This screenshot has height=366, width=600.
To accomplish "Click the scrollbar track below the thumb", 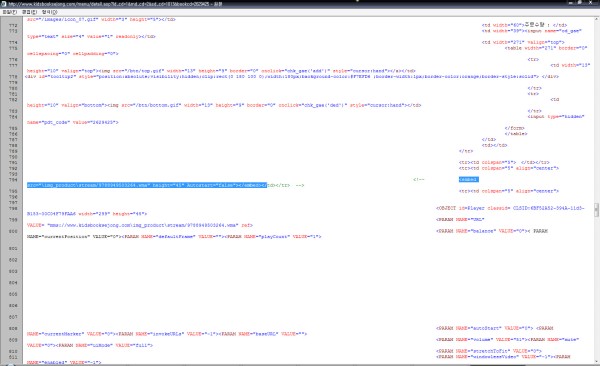I will (x=597, y=287).
